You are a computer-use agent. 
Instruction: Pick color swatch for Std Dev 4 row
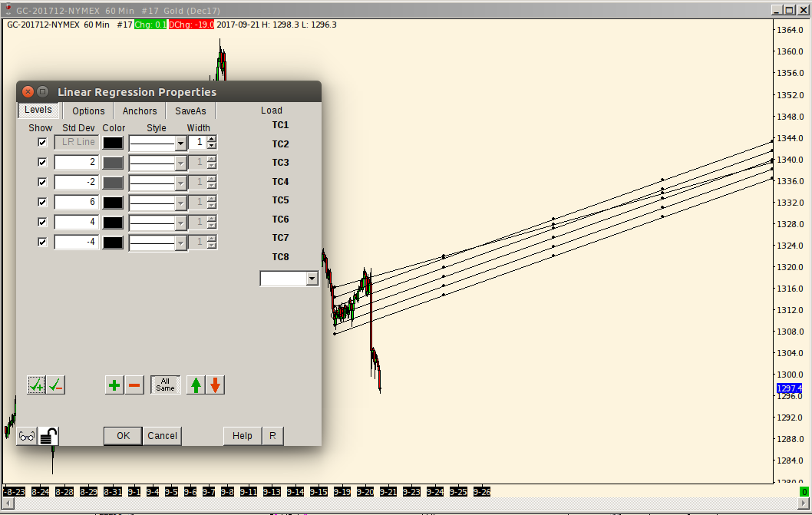[x=113, y=223]
